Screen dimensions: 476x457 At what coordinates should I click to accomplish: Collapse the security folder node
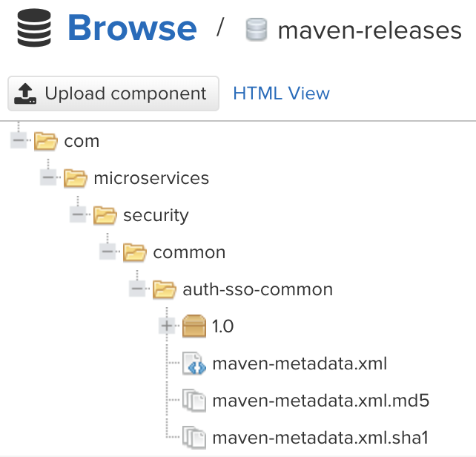pyautogui.click(x=79, y=215)
